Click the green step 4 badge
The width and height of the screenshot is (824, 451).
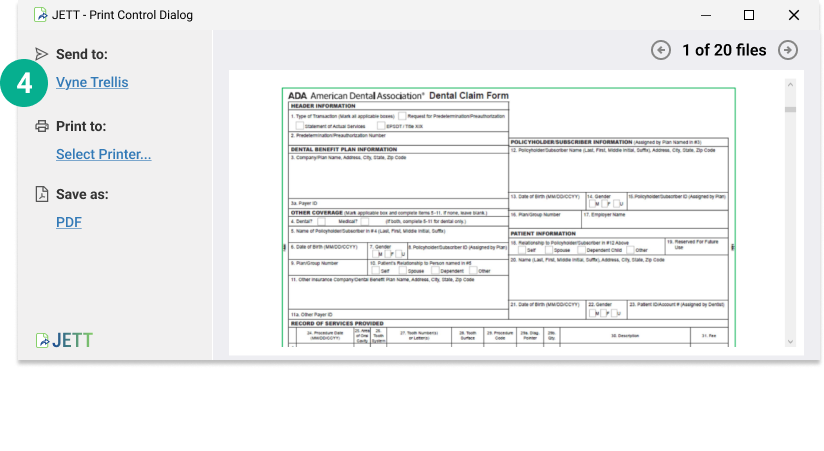click(x=25, y=83)
